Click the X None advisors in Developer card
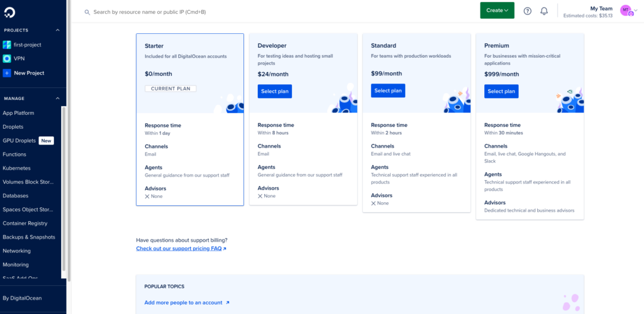This screenshot has width=644, height=314. pos(267,196)
